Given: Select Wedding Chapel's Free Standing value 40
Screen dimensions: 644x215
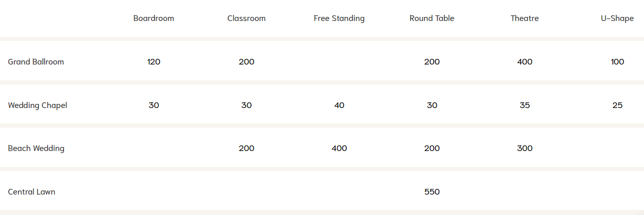Looking at the screenshot, I should (x=339, y=105).
